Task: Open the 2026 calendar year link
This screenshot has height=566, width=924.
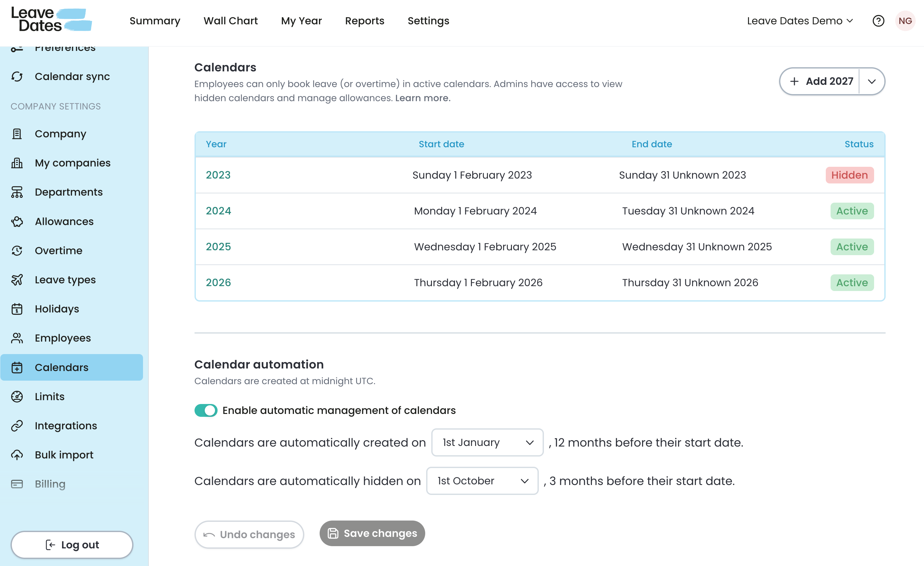Action: 218,283
